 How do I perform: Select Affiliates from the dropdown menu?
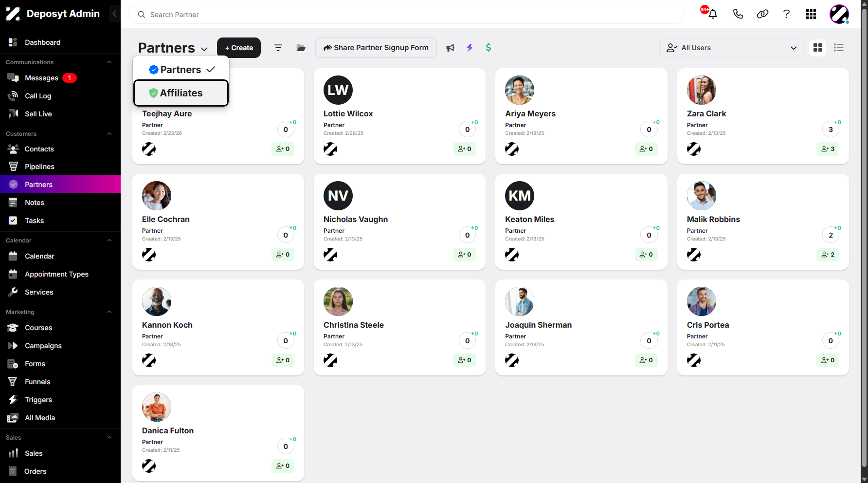pos(181,93)
